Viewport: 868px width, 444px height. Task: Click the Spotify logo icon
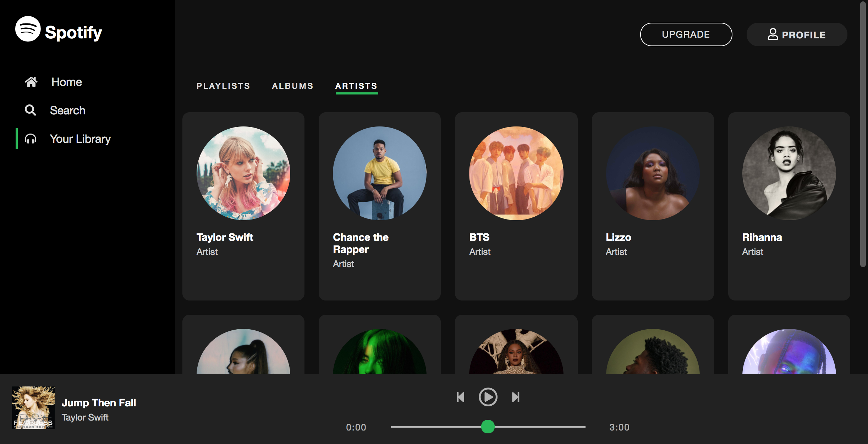pyautogui.click(x=28, y=29)
